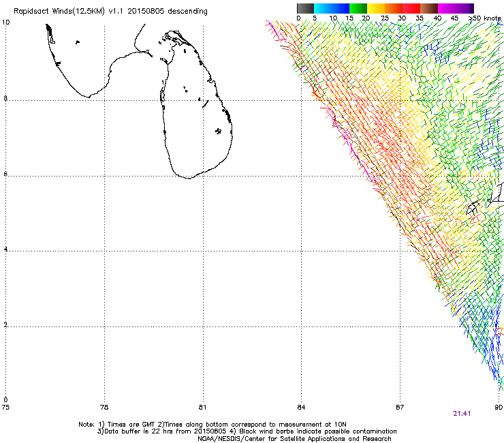Click the '20150805 descending' title text
Viewport: 504px width, 443px height.
tap(167, 12)
